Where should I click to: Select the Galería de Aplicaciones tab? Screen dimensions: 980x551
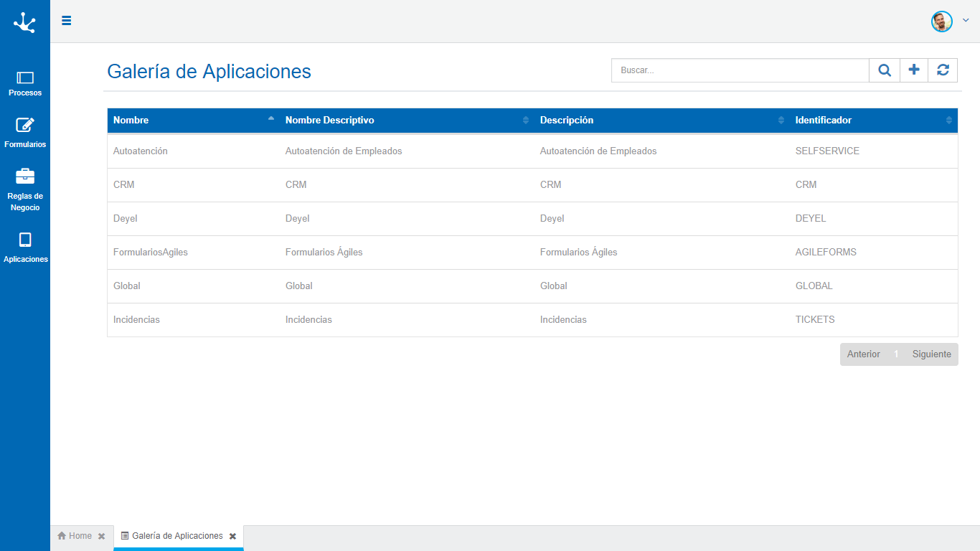click(172, 536)
